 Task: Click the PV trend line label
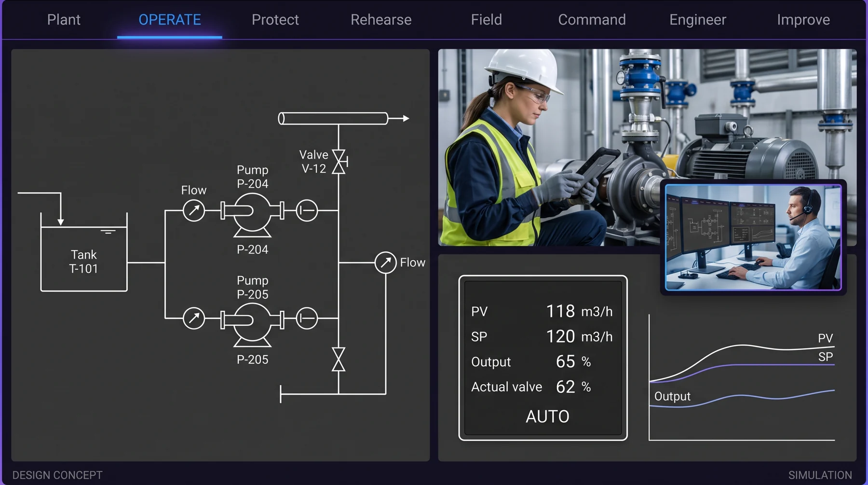pos(826,338)
